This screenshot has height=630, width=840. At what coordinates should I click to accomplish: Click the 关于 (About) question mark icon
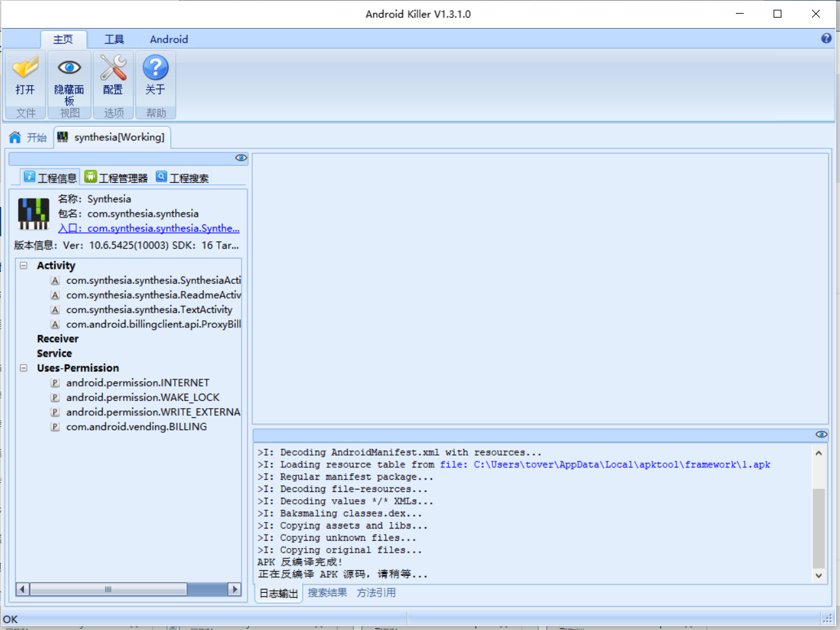click(156, 67)
